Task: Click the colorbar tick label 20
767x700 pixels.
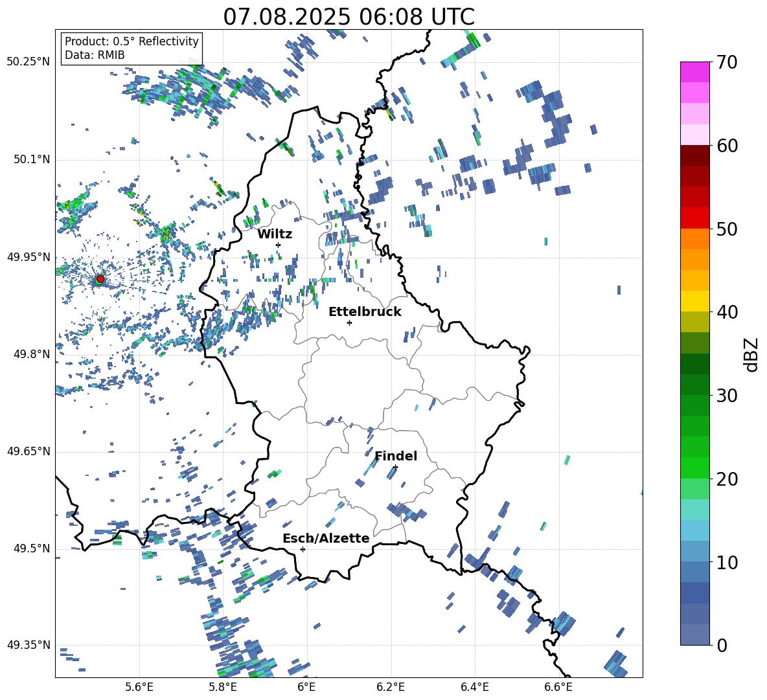Action: coord(727,479)
